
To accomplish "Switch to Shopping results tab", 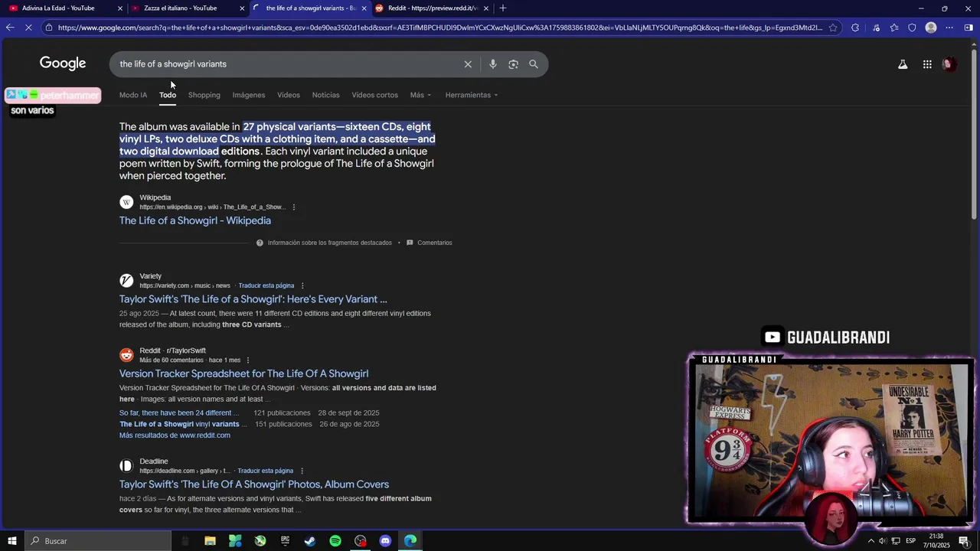I will tap(204, 95).
